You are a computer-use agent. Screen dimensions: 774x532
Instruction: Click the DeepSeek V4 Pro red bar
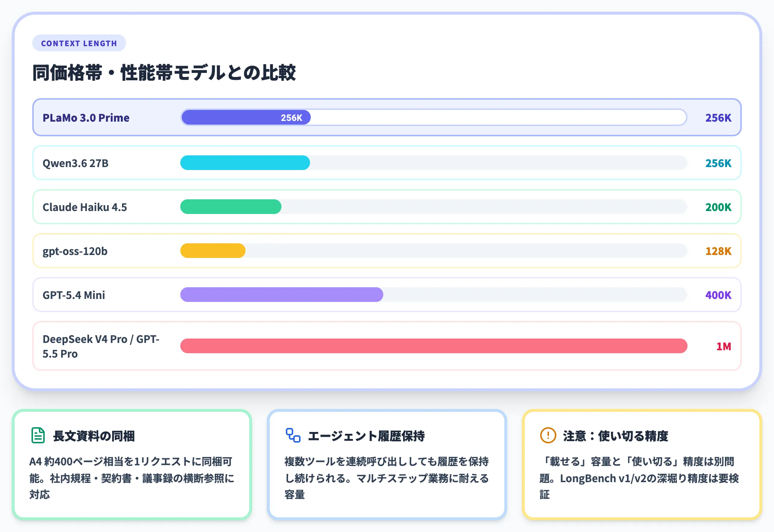pyautogui.click(x=434, y=346)
